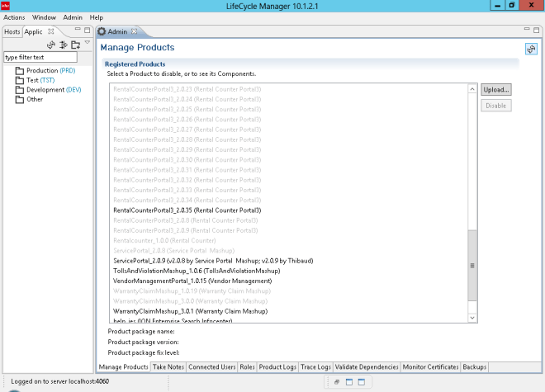This screenshot has width=545, height=392.
Task: Maximize the Admin editor panel
Action: tap(537, 31)
